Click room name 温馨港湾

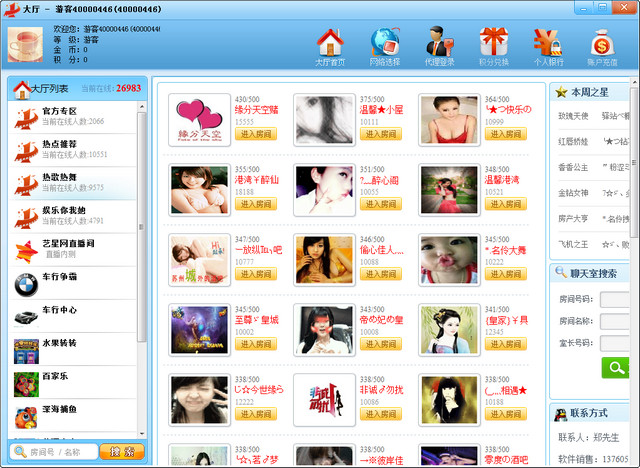coord(502,180)
